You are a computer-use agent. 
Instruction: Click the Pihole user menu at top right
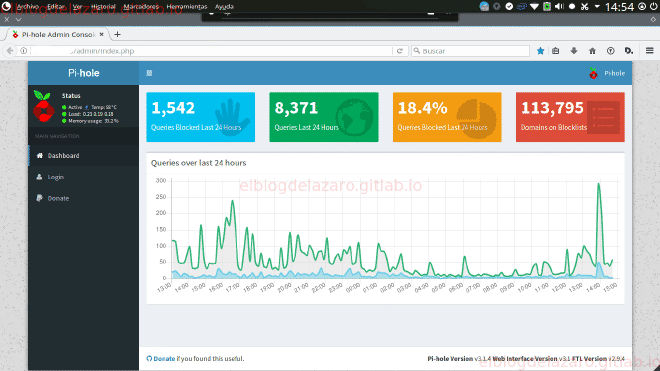click(x=607, y=73)
